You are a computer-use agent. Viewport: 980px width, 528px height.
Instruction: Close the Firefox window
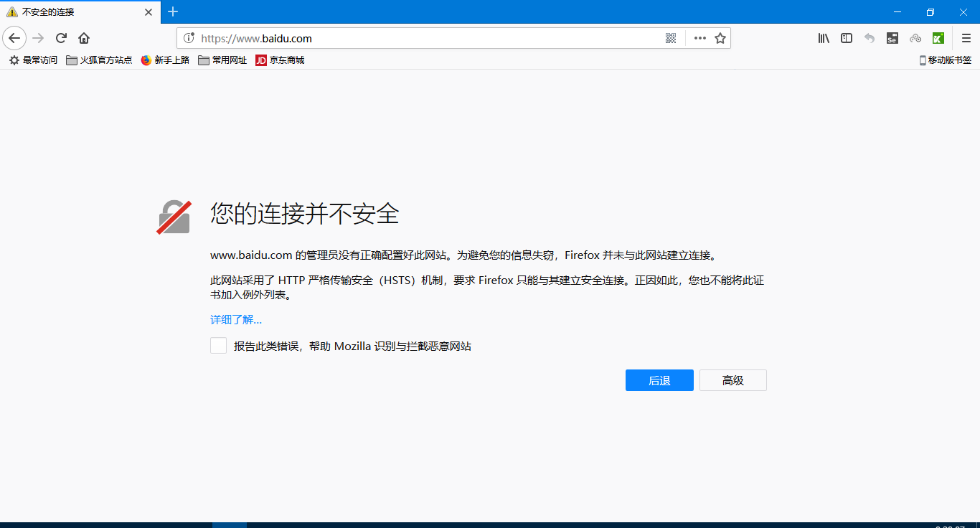963,12
